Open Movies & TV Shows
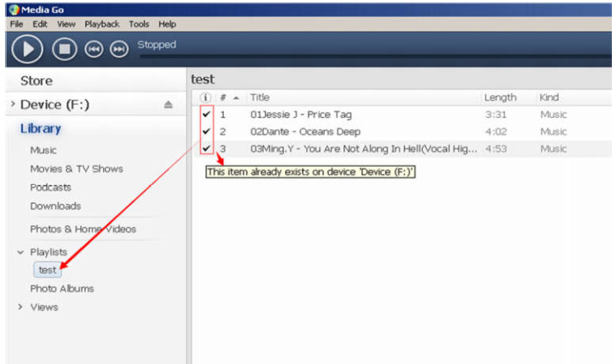This screenshot has width=612, height=364. point(77,169)
